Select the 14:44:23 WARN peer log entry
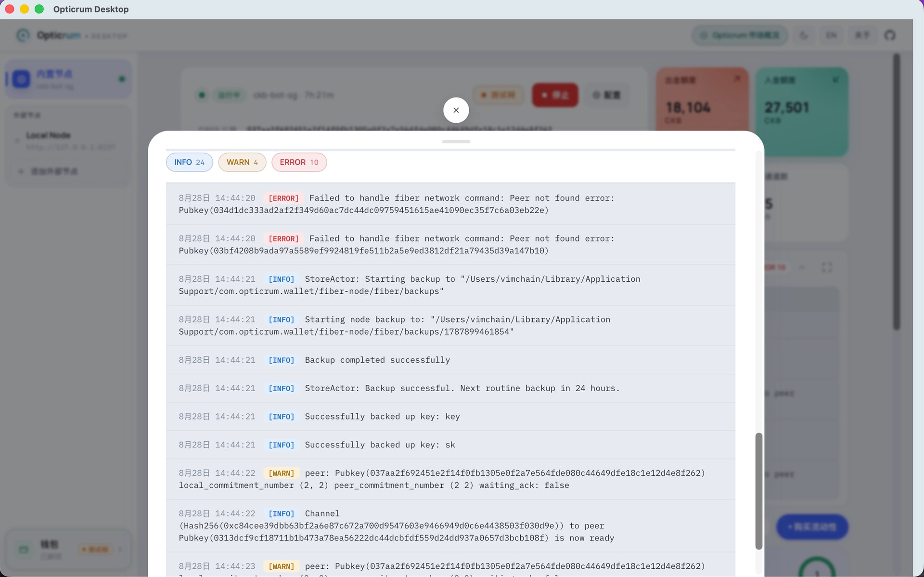The image size is (924, 577). pyautogui.click(x=450, y=565)
